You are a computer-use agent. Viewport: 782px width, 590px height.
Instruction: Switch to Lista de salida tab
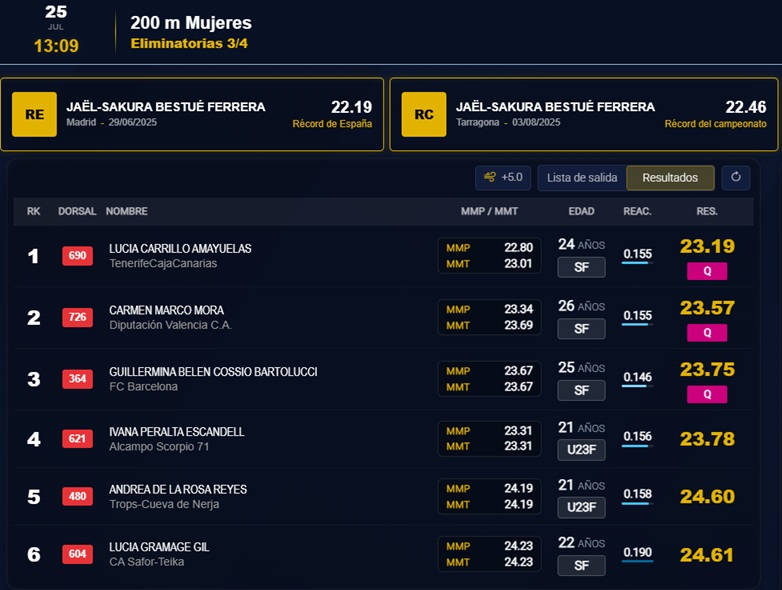(582, 178)
